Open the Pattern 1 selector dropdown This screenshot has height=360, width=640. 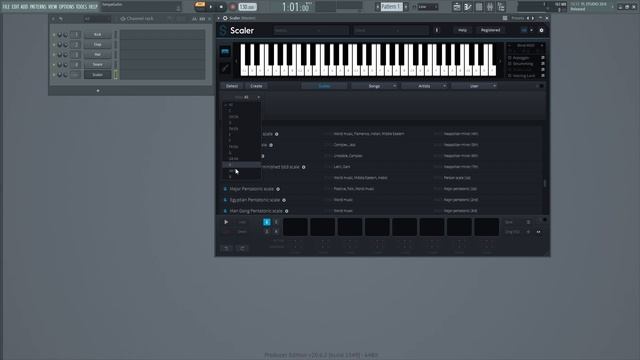click(x=391, y=7)
